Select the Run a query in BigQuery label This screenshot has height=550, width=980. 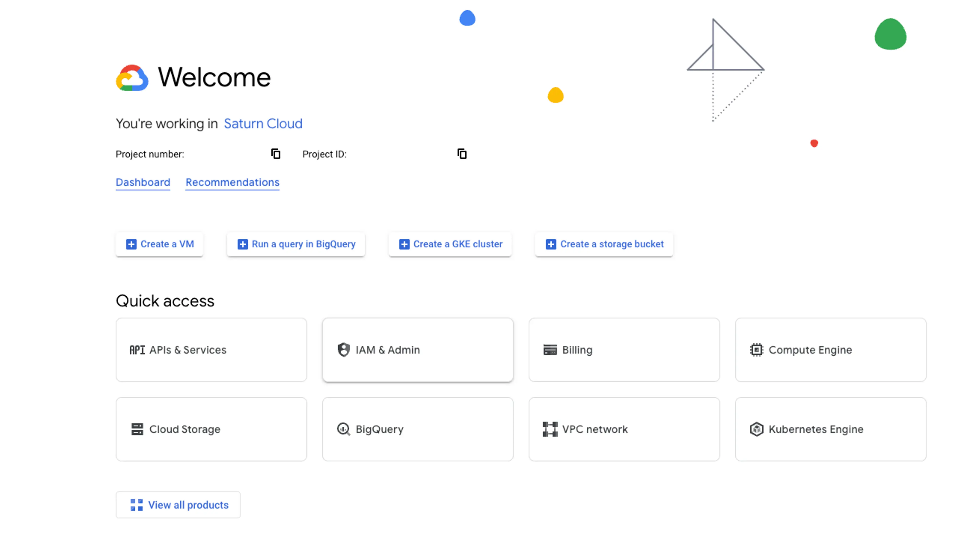coord(304,244)
